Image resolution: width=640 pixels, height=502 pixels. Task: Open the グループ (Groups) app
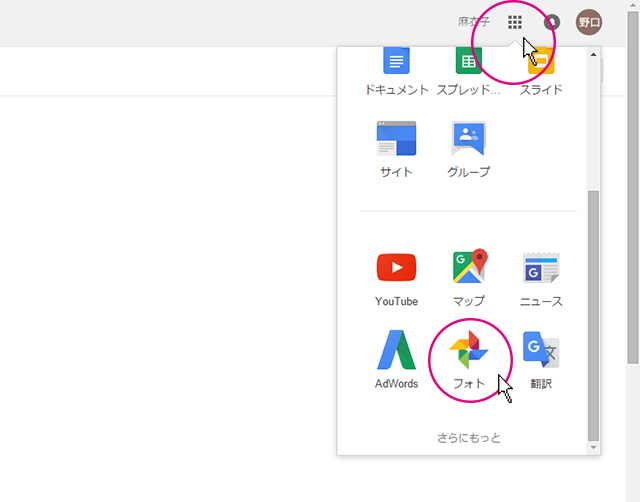coord(469,149)
